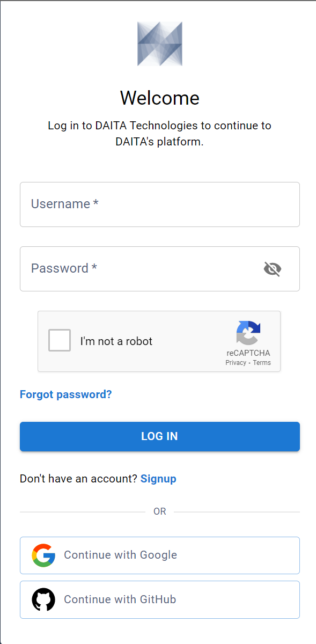Reveal the password with the eye toggle
Image resolution: width=316 pixels, height=644 pixels.
tap(272, 269)
